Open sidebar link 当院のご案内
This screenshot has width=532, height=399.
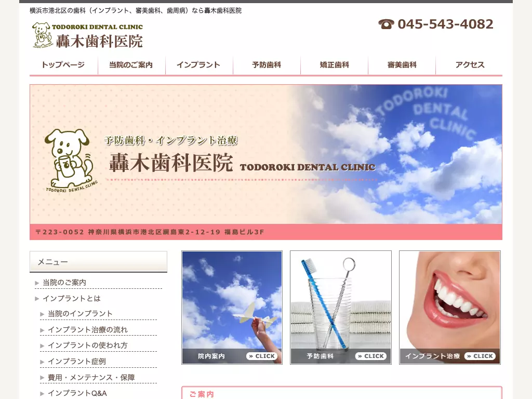[x=64, y=282]
